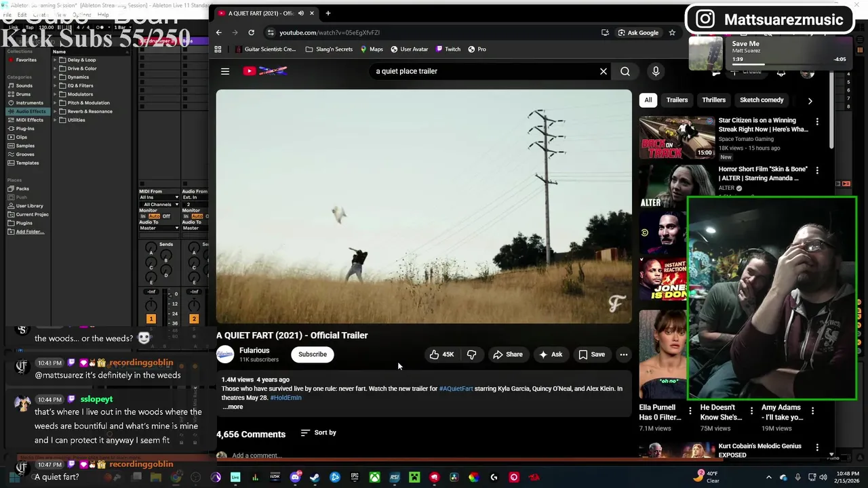
Task: Expand the Delay & Loop folder
Action: pos(56,60)
